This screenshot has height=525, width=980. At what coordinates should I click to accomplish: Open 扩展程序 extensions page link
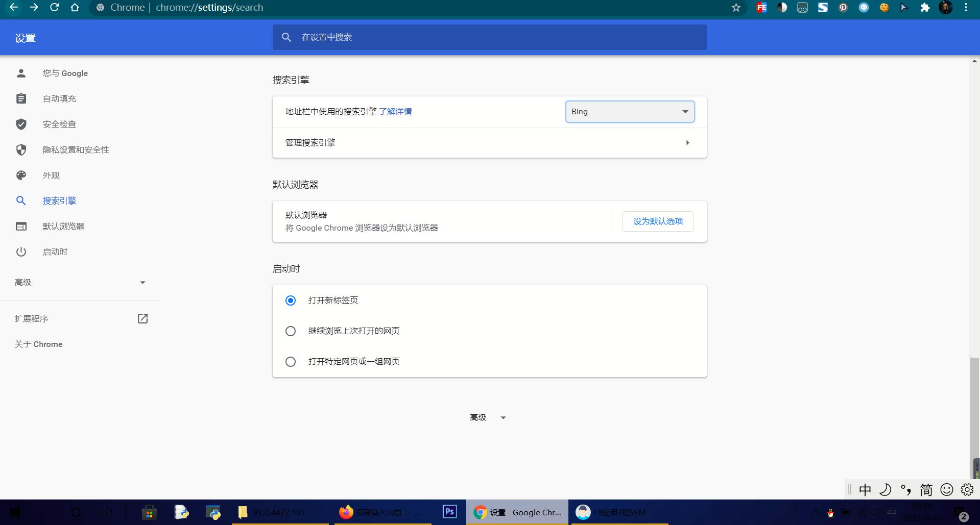click(80, 318)
